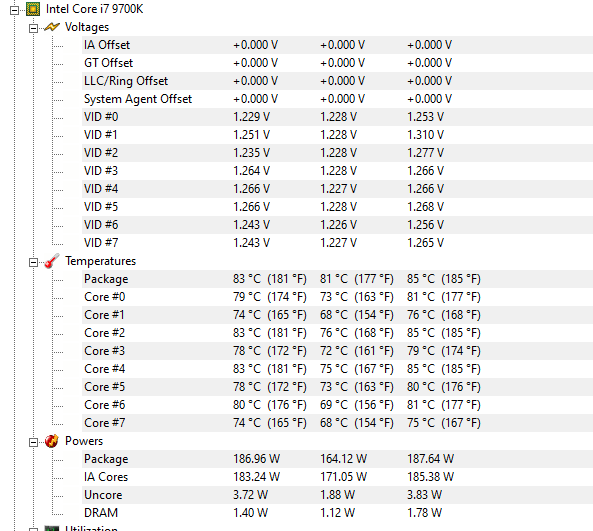Image resolution: width=593 pixels, height=531 pixels.
Task: Select the IA Cores power row
Action: coord(337,477)
